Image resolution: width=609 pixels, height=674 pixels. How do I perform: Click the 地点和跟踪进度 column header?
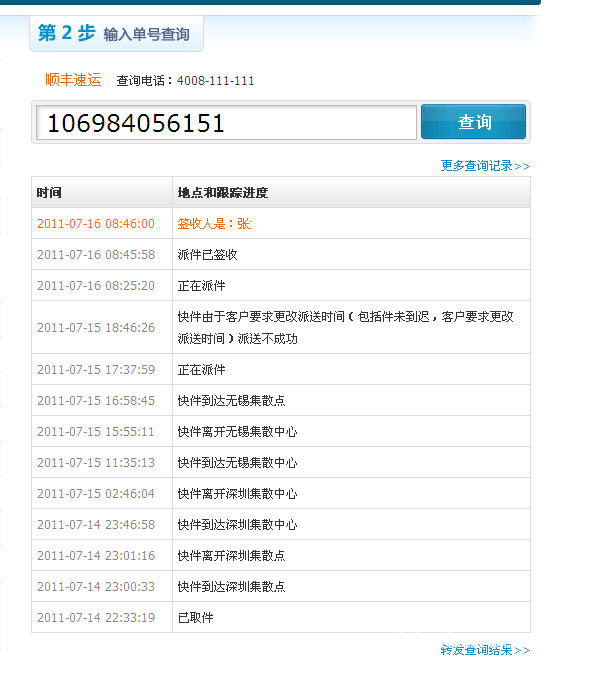pos(222,193)
